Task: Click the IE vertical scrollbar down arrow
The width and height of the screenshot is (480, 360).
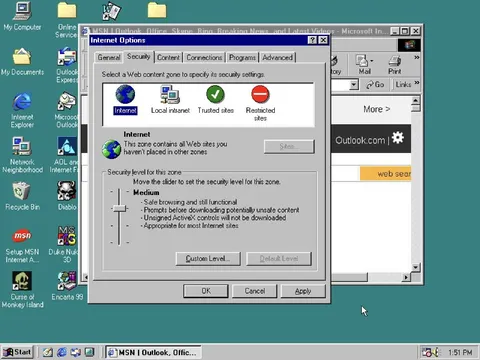Action: (415, 267)
